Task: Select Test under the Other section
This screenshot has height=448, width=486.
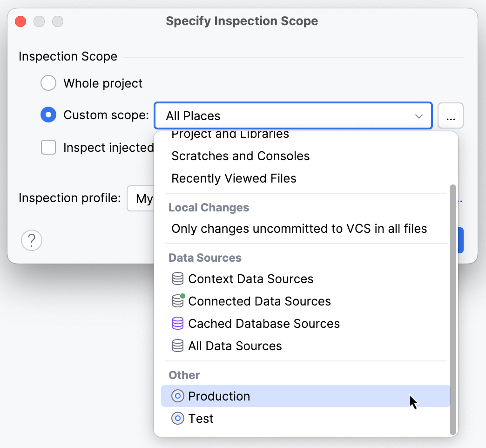Action: point(200,418)
